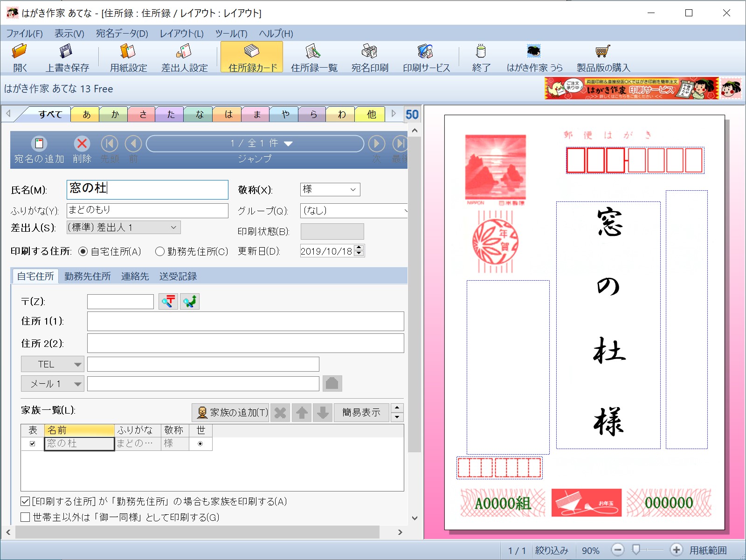746x560 pixels.
Task: Open the 差出人設定 sender settings
Action: pyautogui.click(x=184, y=57)
